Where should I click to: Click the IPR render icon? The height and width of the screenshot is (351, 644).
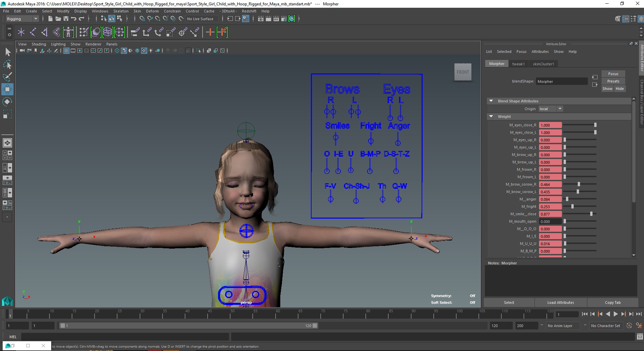click(276, 19)
